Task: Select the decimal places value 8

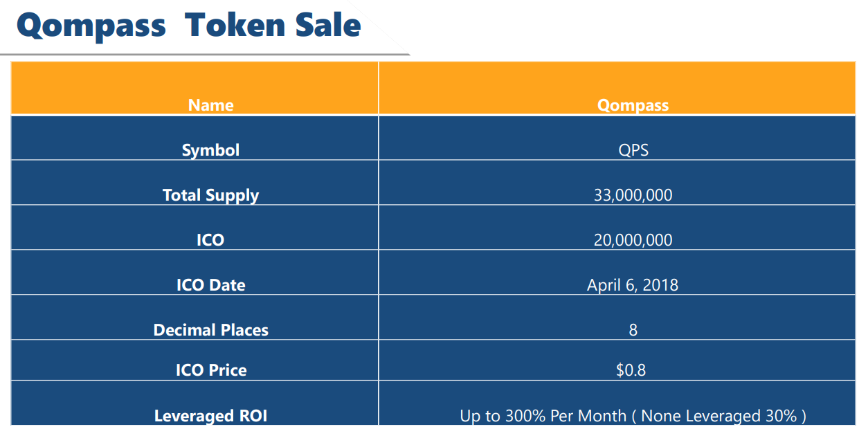Action: [x=633, y=330]
